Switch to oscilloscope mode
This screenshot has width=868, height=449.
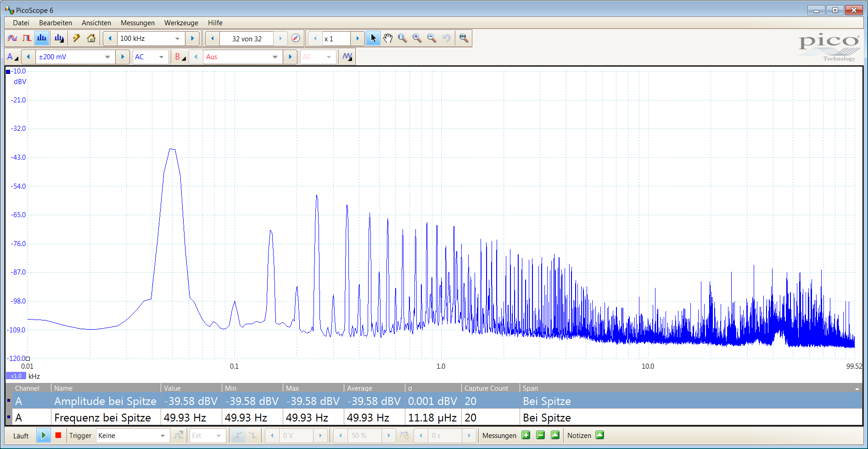click(12, 38)
